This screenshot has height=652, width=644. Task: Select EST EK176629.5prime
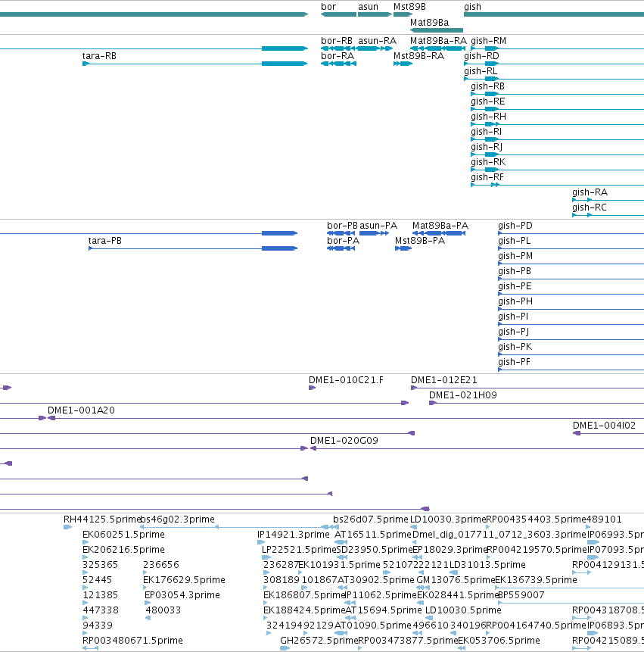tap(146, 588)
